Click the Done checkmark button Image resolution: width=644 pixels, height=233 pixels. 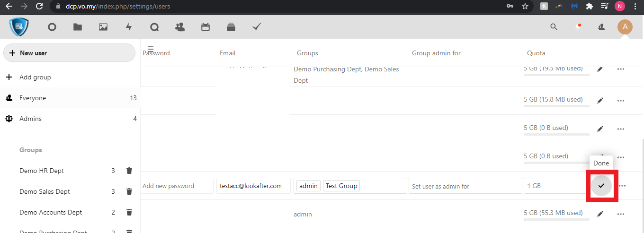(x=601, y=186)
